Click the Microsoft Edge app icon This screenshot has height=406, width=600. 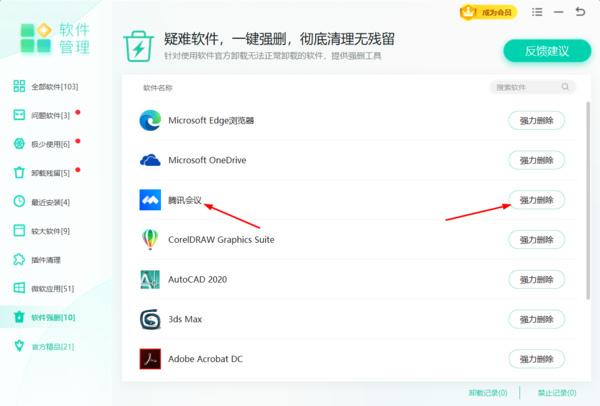150,120
